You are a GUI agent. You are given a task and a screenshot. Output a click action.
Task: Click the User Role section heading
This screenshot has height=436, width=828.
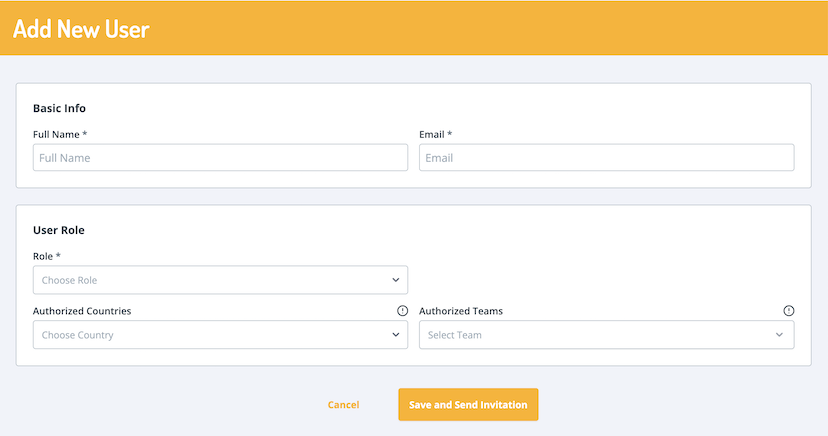pyautogui.click(x=59, y=230)
